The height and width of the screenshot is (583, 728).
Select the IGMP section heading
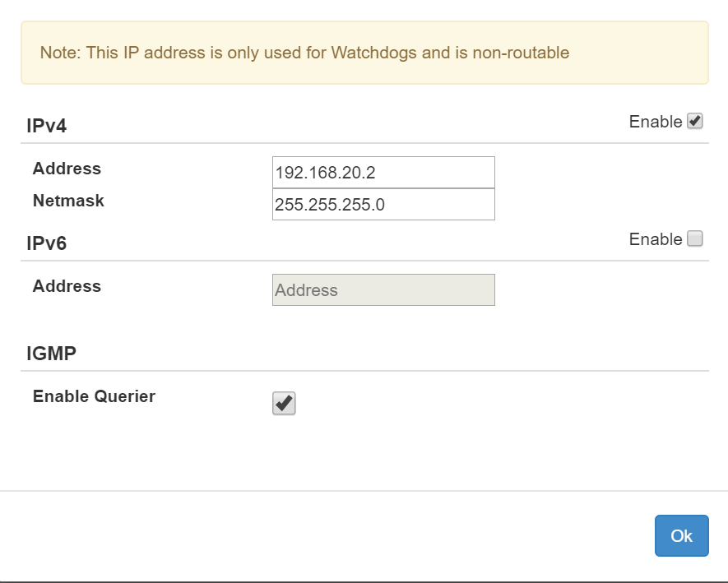point(51,354)
